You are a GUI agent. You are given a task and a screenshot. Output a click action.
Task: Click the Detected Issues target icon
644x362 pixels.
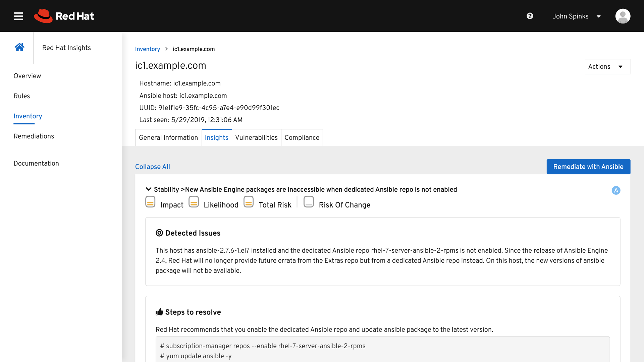[x=159, y=233]
